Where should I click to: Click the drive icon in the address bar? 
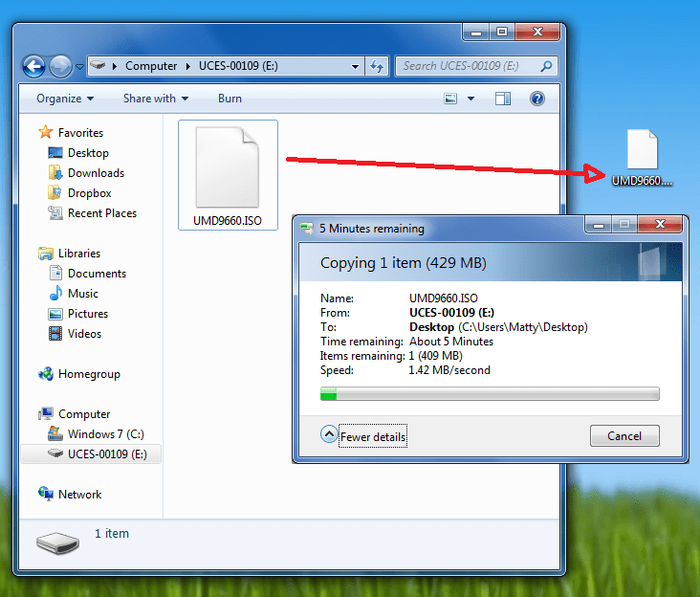98,66
